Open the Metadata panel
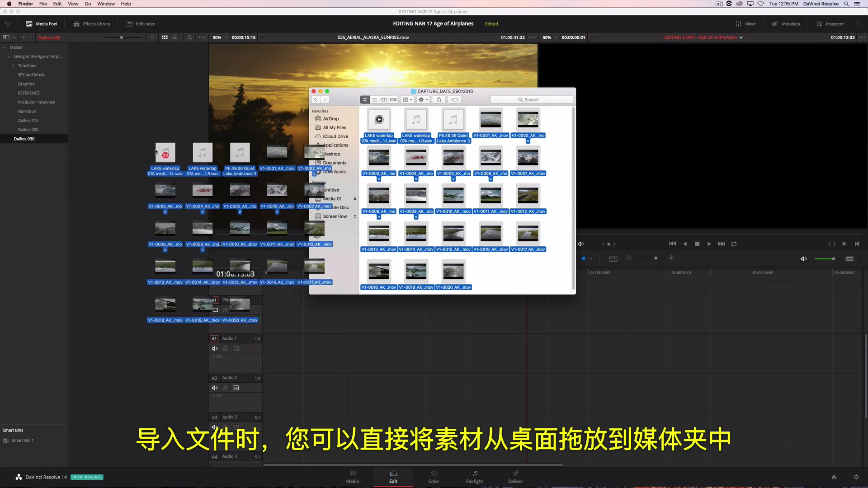The image size is (868, 488). 786,24
